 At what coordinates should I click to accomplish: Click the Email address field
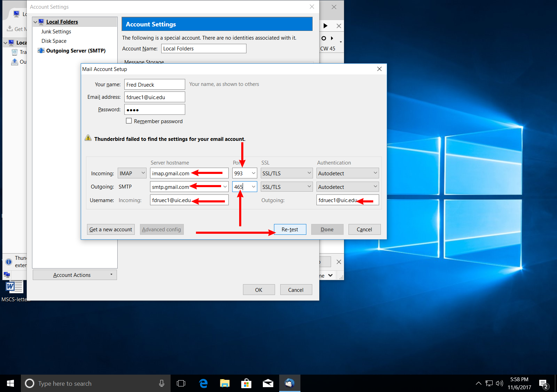pyautogui.click(x=155, y=97)
